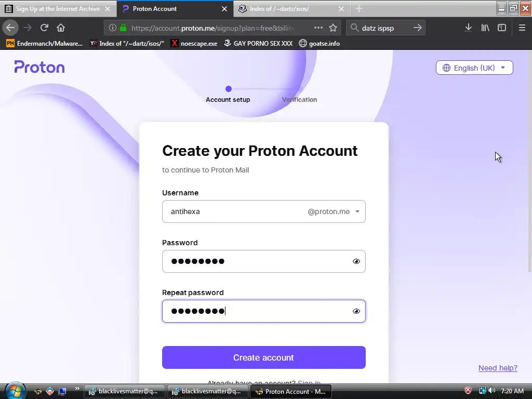The image size is (532, 399).
Task: Open the Windows Start orb
Action: coord(15,391)
